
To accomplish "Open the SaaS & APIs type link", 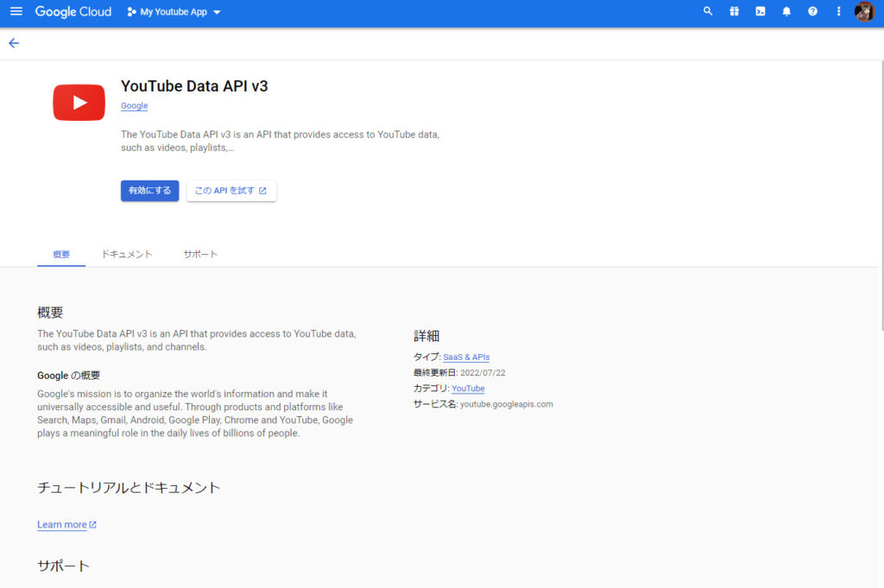I will (x=466, y=357).
